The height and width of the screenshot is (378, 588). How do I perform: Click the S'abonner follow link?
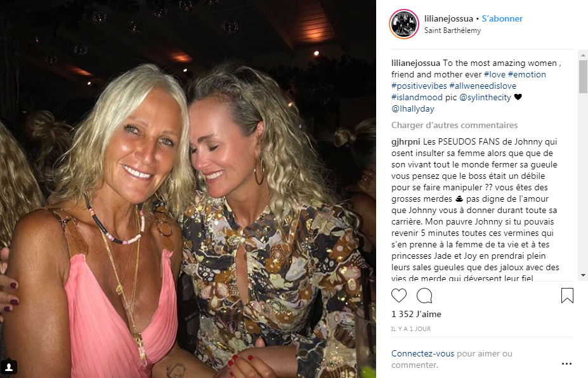click(502, 18)
